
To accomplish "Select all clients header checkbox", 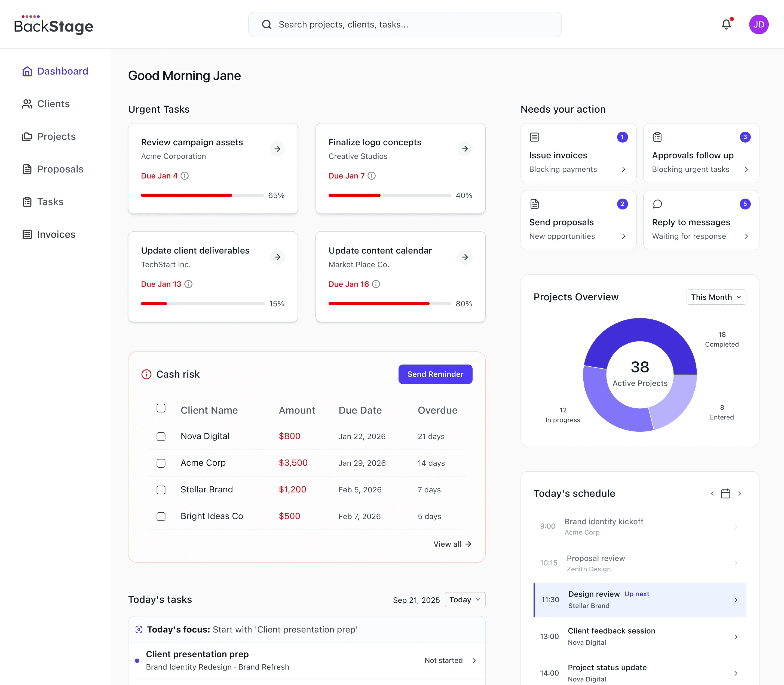I will point(161,408).
